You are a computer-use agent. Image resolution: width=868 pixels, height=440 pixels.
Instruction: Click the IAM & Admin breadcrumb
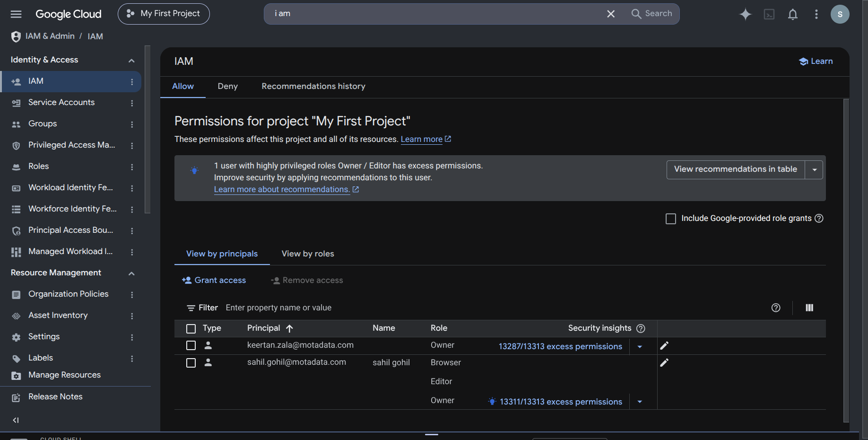click(50, 36)
